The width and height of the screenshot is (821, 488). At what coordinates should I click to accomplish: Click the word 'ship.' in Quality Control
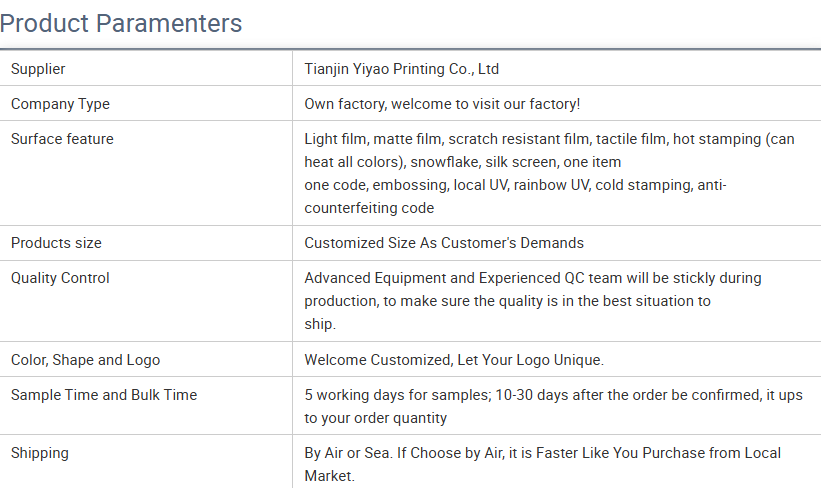click(320, 324)
